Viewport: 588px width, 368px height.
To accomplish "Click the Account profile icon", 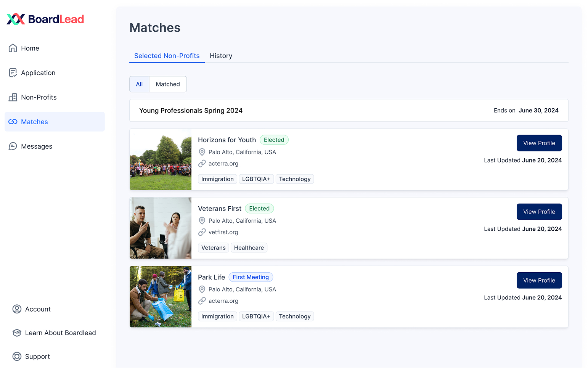I will [x=17, y=309].
